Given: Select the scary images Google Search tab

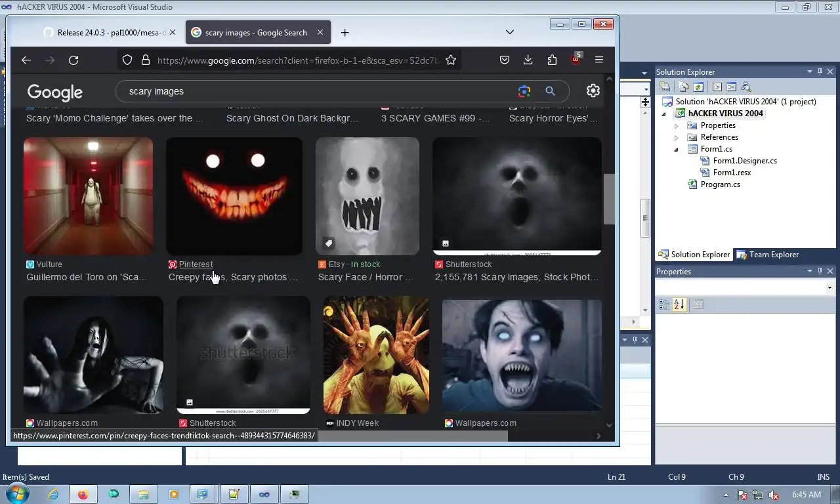Looking at the screenshot, I should (257, 33).
